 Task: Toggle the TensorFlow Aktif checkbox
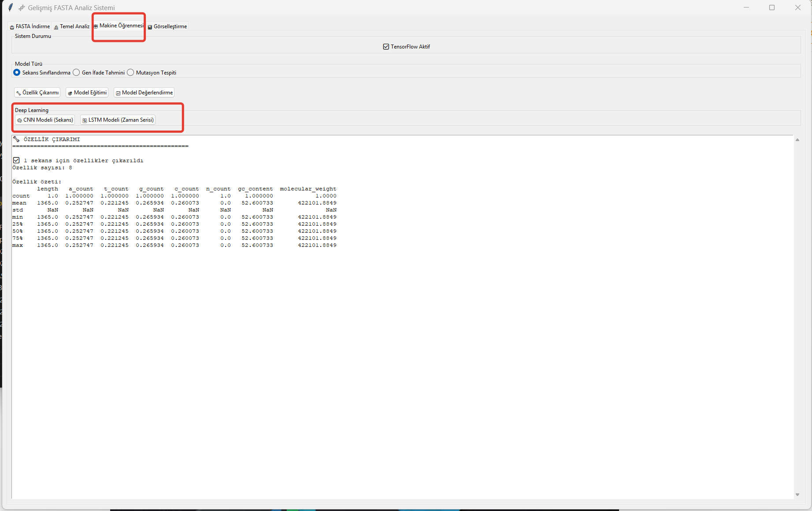click(386, 47)
